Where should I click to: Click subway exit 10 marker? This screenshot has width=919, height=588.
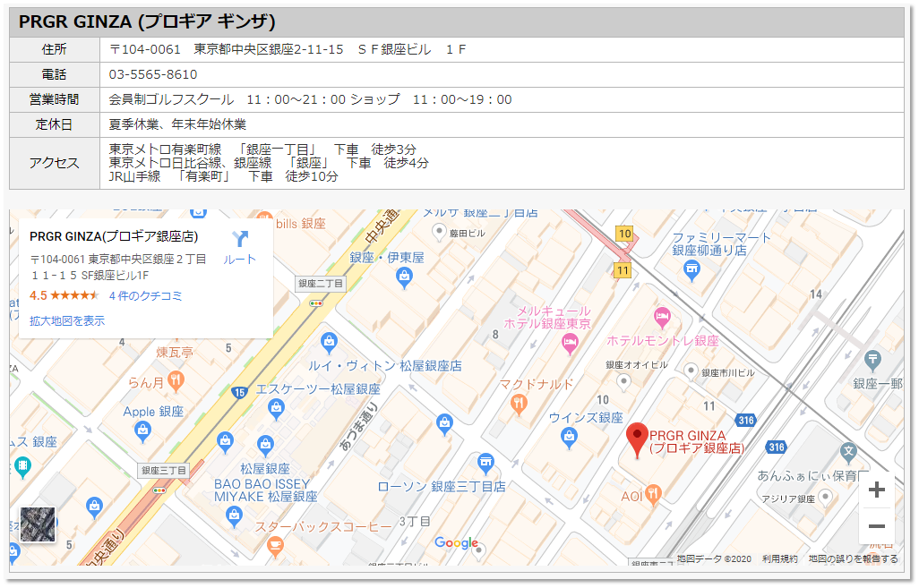point(625,234)
